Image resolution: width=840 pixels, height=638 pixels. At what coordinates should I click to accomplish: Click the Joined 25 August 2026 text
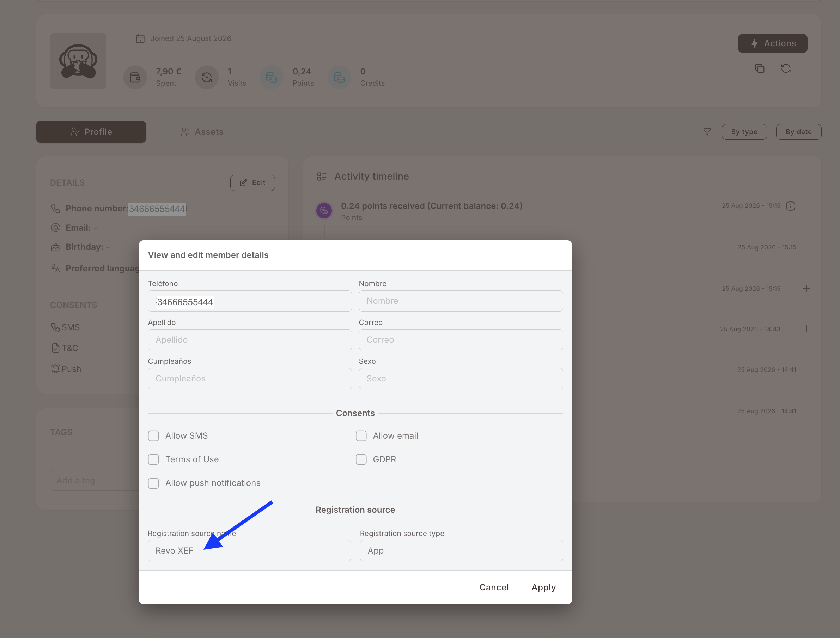[191, 38]
